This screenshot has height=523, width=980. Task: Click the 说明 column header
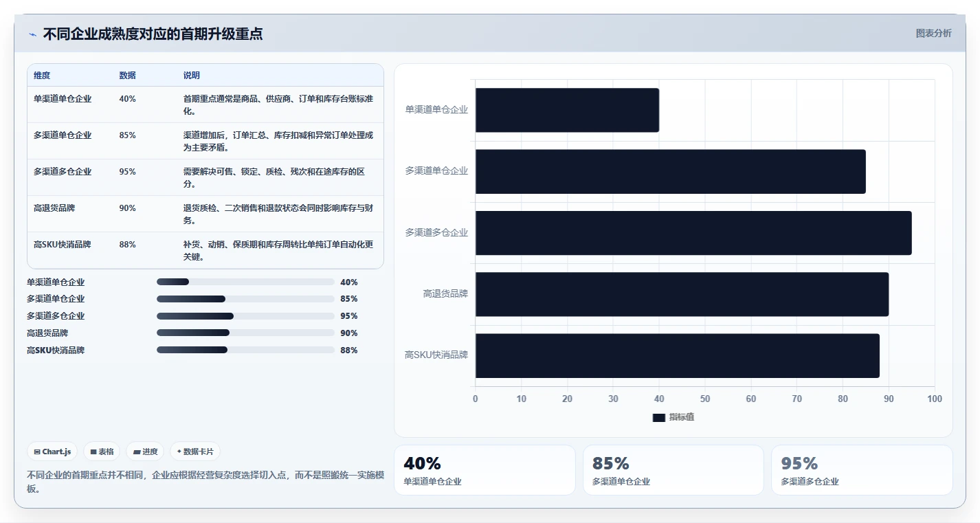192,76
